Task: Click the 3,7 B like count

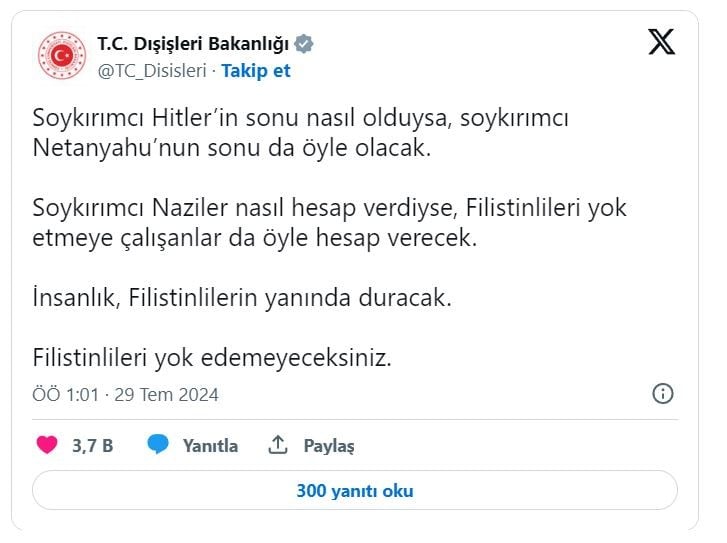Action: point(92,446)
